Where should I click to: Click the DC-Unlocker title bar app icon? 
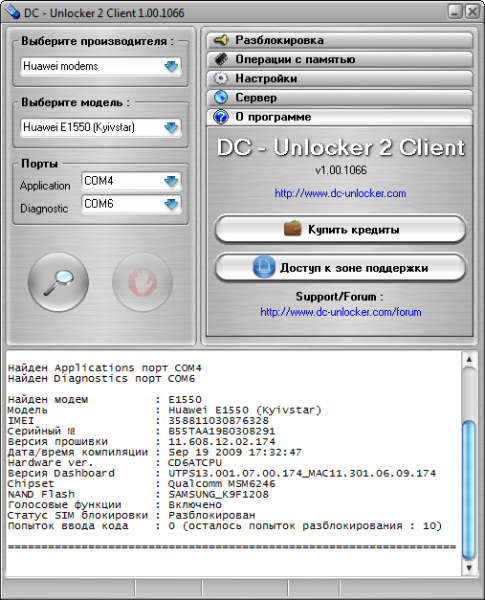click(12, 12)
